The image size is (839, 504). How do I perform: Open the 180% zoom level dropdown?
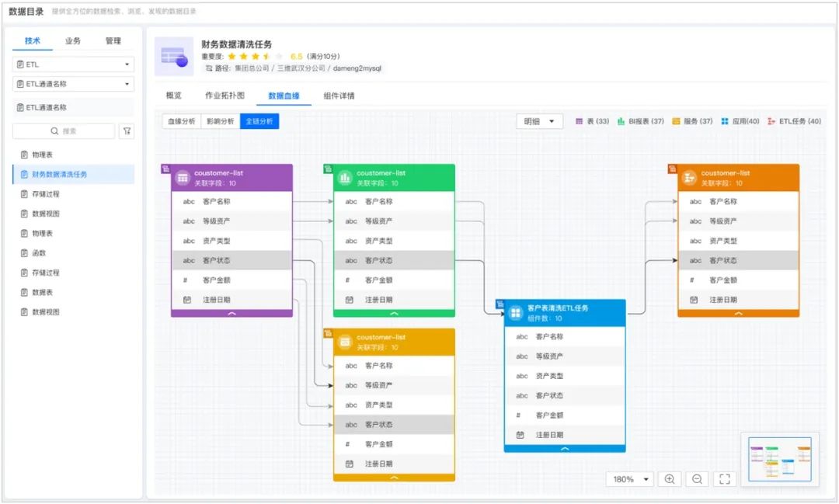click(629, 479)
